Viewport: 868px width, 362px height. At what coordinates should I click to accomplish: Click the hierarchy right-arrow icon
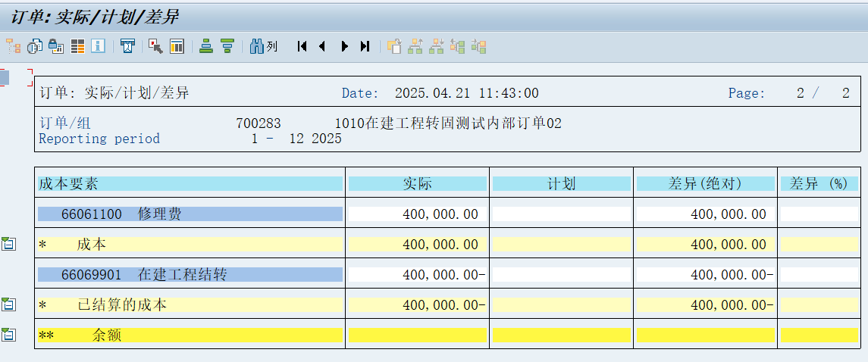[x=479, y=46]
